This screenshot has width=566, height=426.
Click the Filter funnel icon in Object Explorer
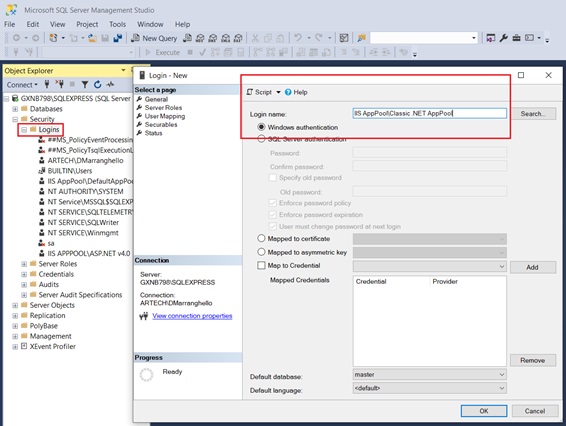(x=85, y=85)
